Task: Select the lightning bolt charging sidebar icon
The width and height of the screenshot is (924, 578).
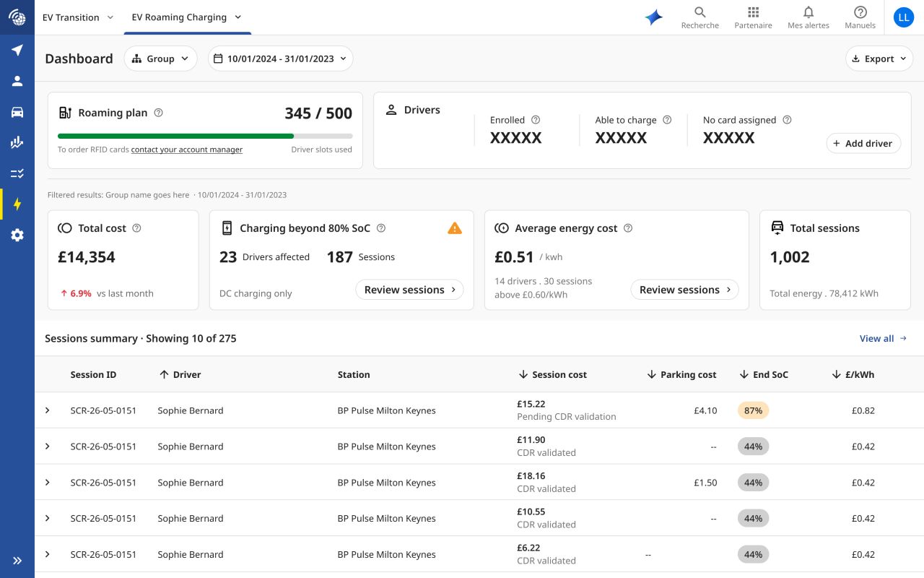Action: [x=17, y=204]
